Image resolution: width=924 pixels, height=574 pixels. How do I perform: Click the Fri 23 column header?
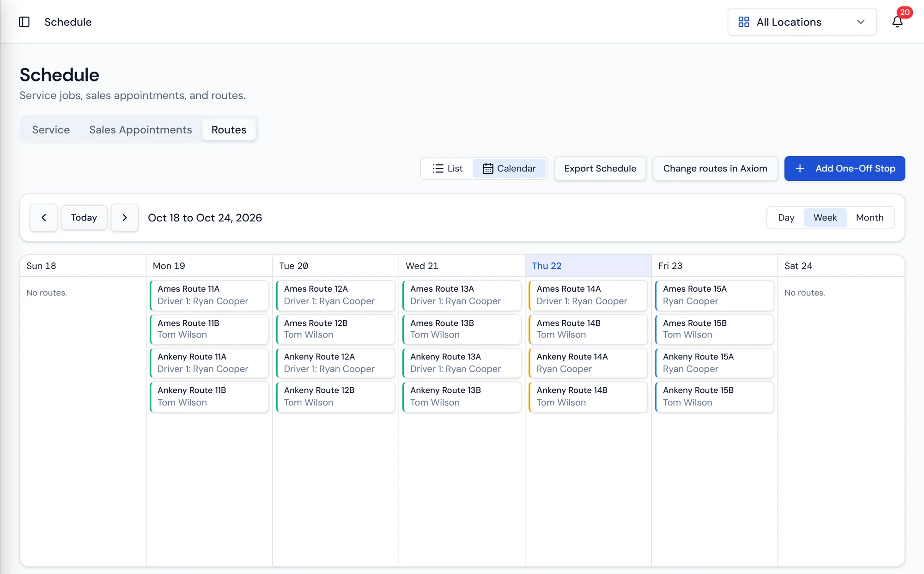coord(715,266)
